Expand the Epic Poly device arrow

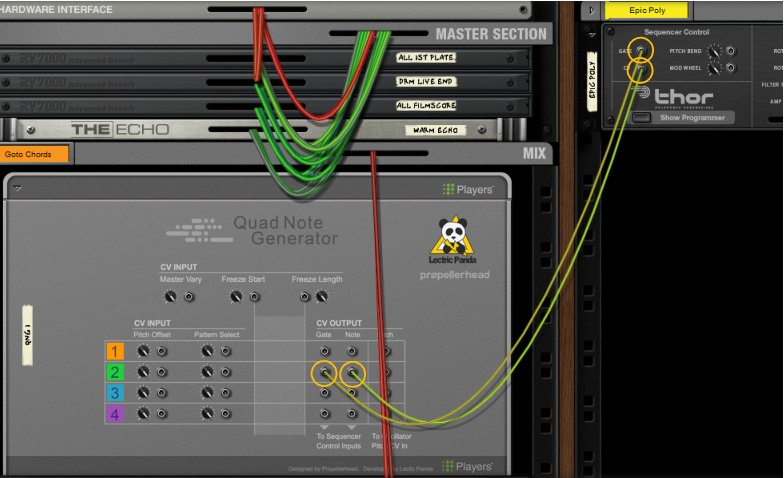[x=591, y=10]
